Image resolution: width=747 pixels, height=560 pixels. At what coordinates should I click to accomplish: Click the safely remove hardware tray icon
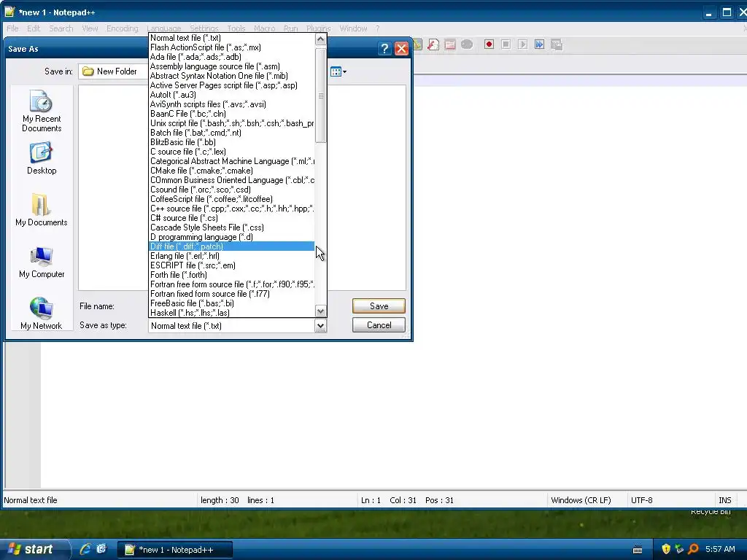pos(679,549)
